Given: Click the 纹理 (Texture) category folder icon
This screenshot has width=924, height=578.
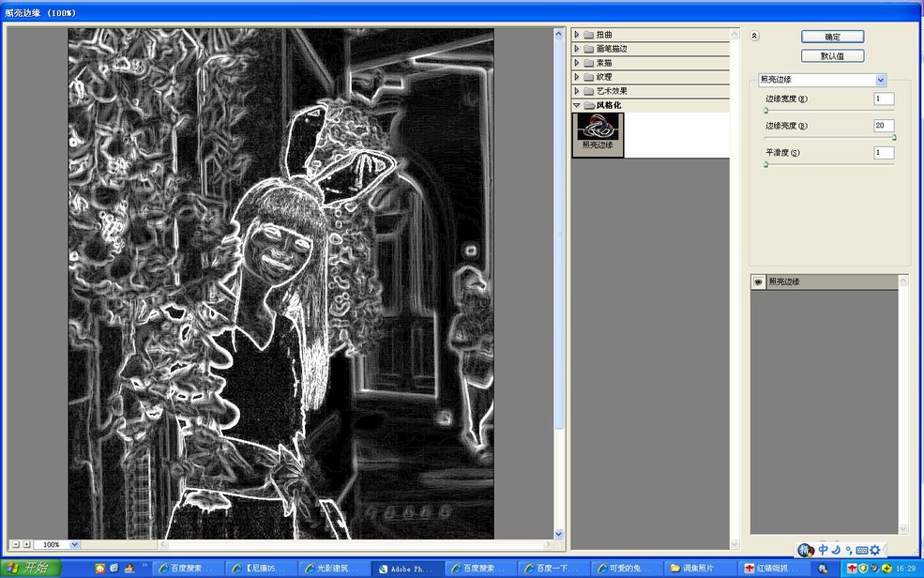Looking at the screenshot, I should [588, 76].
